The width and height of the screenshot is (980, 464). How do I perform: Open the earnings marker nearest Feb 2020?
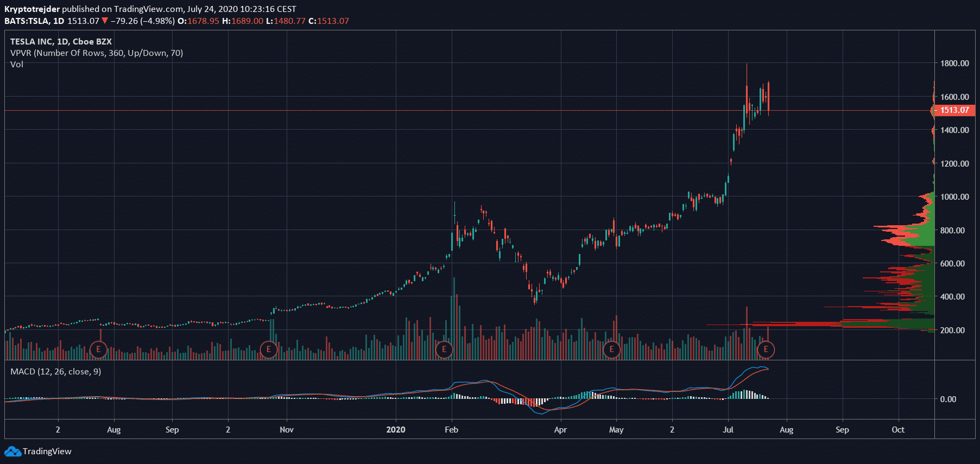(x=444, y=349)
